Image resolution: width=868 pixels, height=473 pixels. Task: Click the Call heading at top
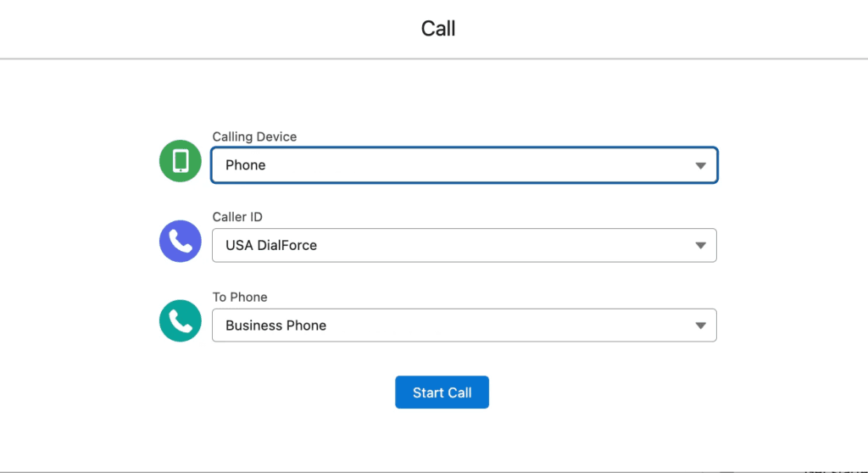(x=438, y=28)
